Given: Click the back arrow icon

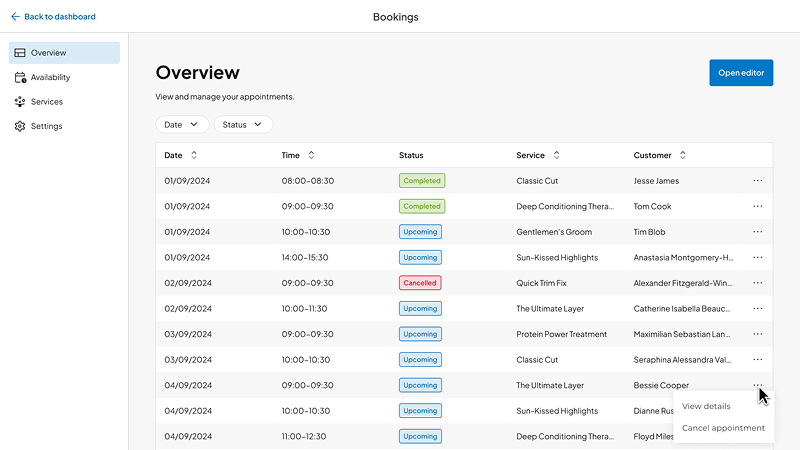Looking at the screenshot, I should [x=15, y=17].
